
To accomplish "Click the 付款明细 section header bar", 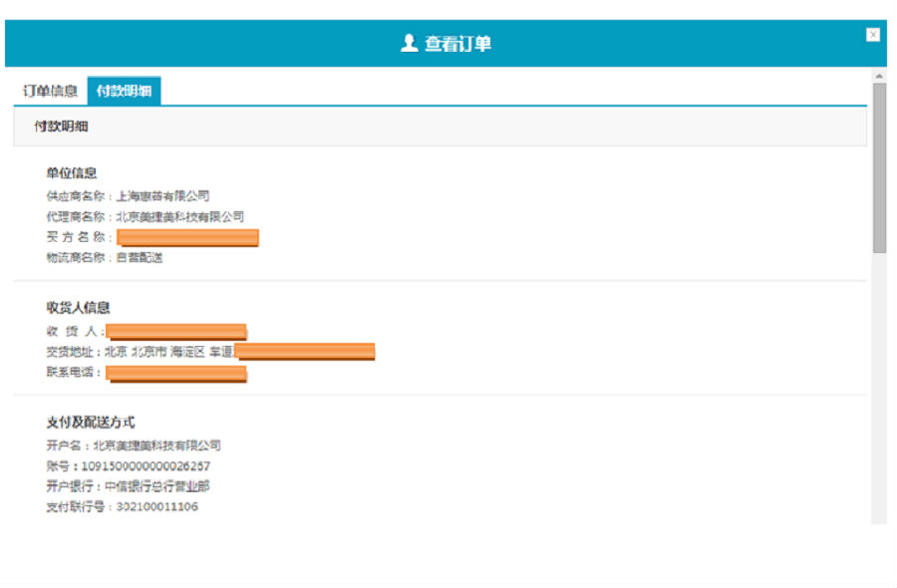I will [x=439, y=127].
